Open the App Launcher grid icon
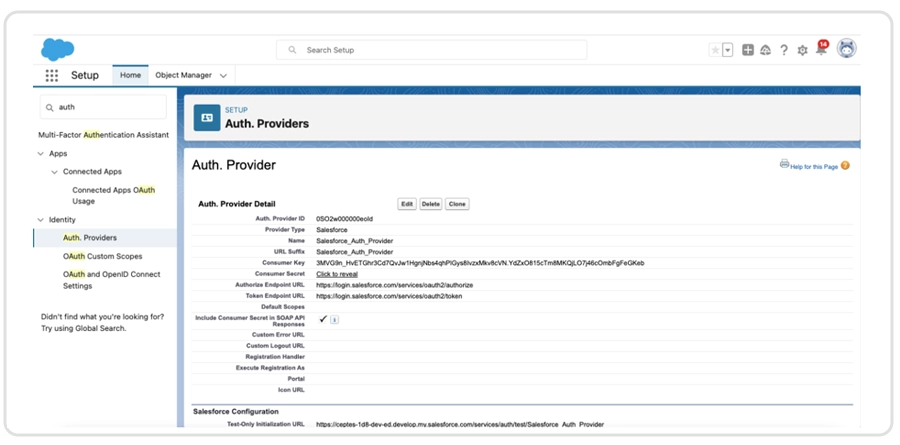Screen dimensions: 900x445 click(x=52, y=75)
